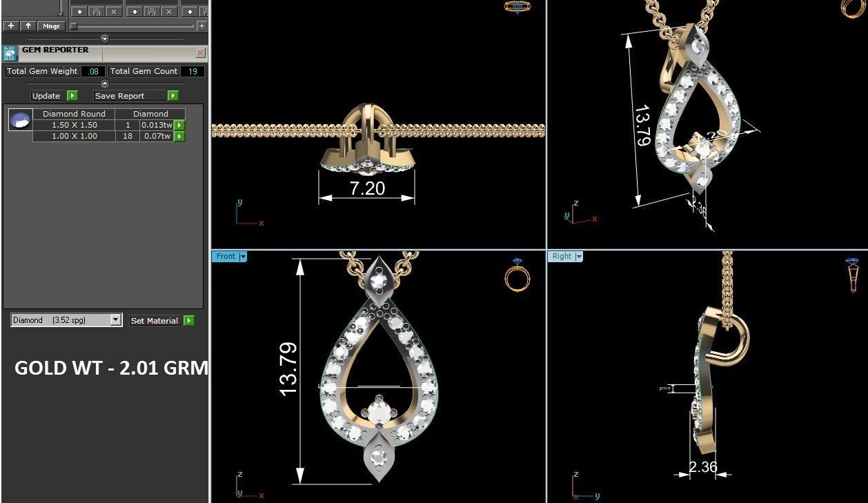
Task: Click the 0.013tw weight cell
Action: 157,126
